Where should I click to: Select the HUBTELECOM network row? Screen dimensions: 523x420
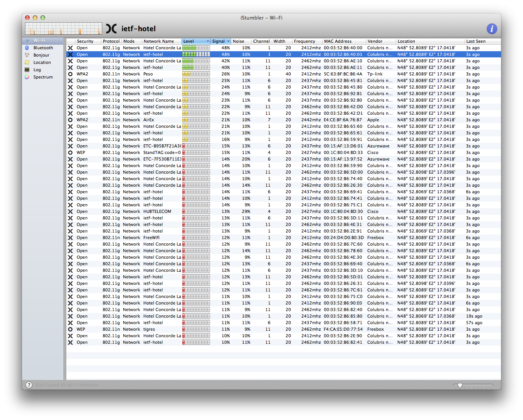click(284, 211)
